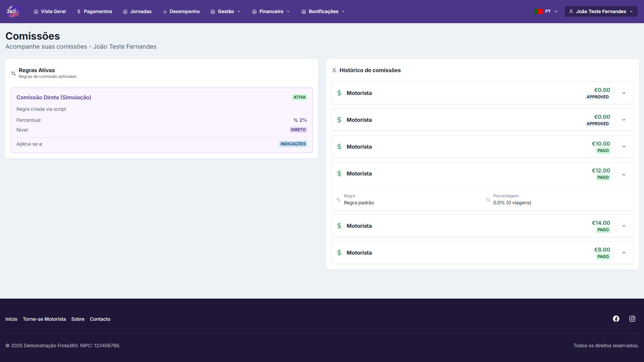
Task: Open the Financeiro dropdown menu
Action: [x=271, y=11]
